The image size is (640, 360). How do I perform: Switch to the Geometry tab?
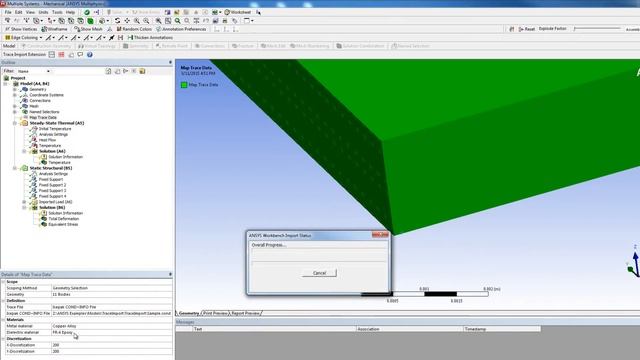coord(189,313)
